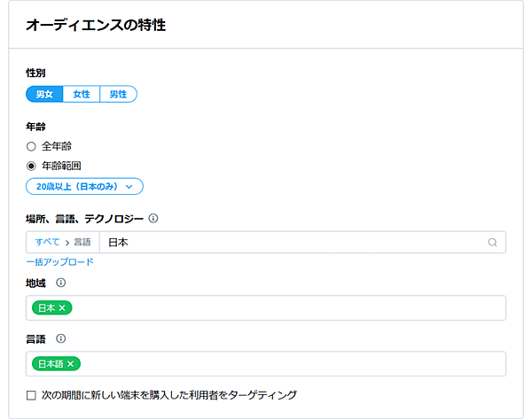Click info icon next to 言語 label
The width and height of the screenshot is (532, 419).
point(61,338)
